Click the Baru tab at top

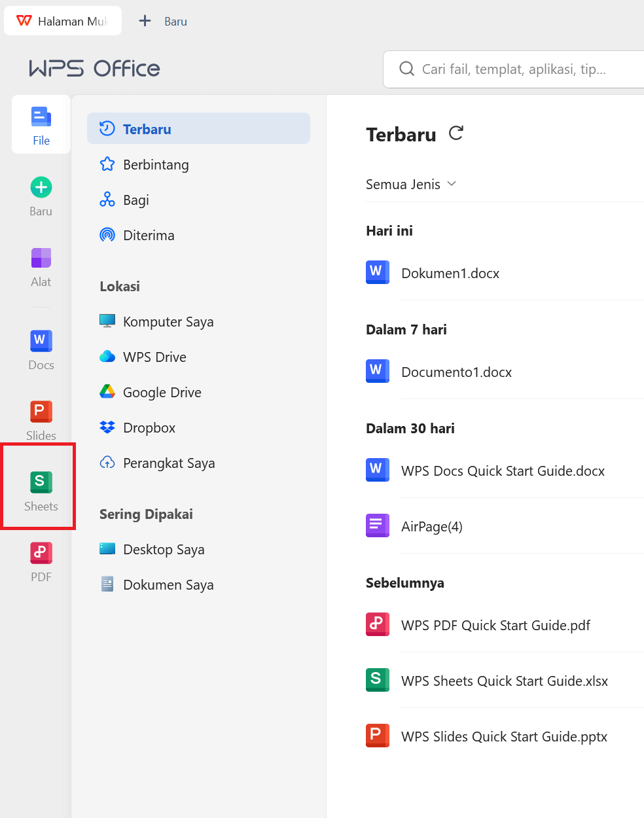164,20
